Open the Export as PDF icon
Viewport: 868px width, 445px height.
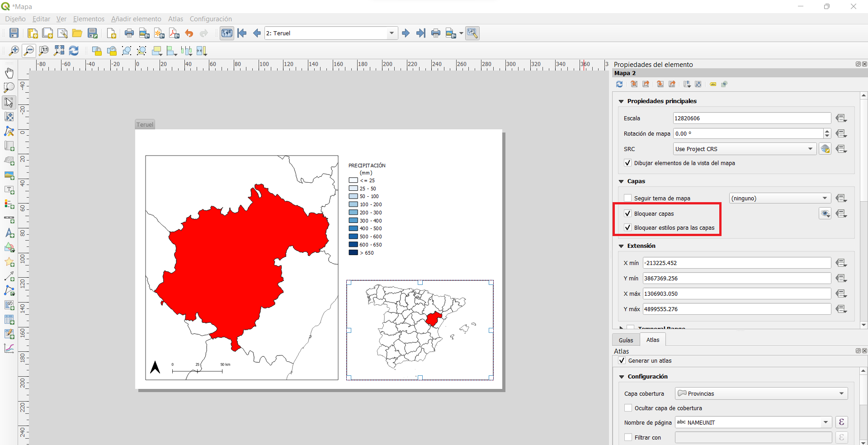click(x=174, y=33)
